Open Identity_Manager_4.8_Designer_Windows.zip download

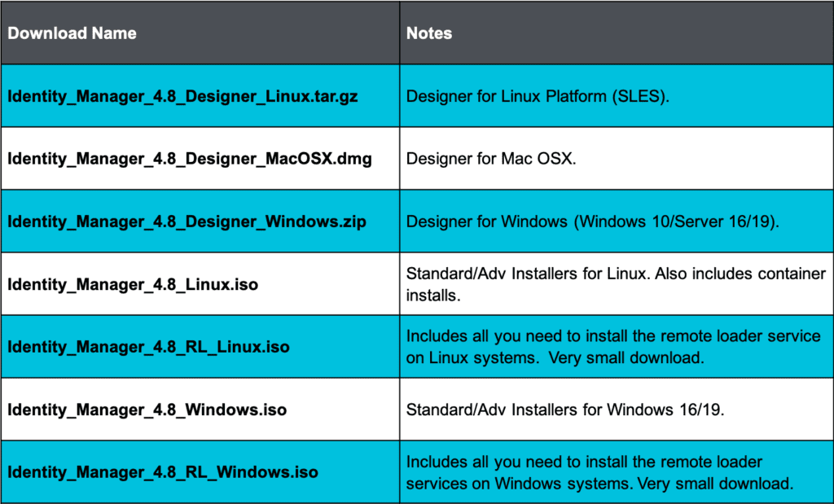[187, 221]
